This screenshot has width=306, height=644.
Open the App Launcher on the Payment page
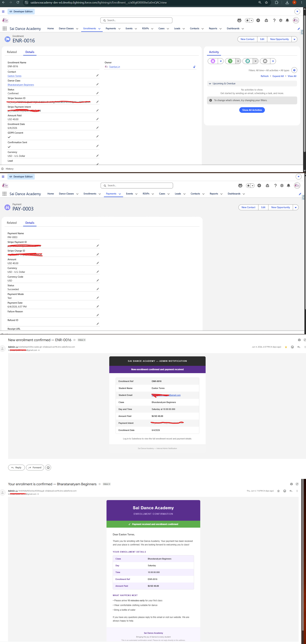(x=4, y=194)
